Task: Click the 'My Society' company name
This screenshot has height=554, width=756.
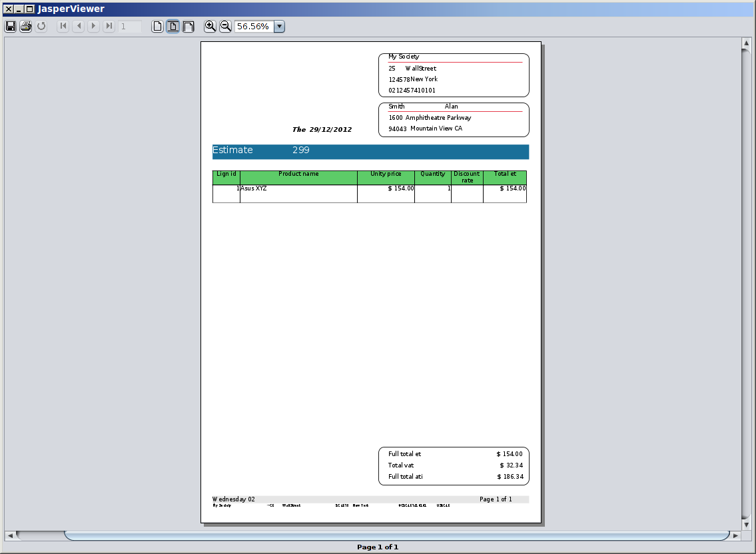Action: pyautogui.click(x=404, y=57)
